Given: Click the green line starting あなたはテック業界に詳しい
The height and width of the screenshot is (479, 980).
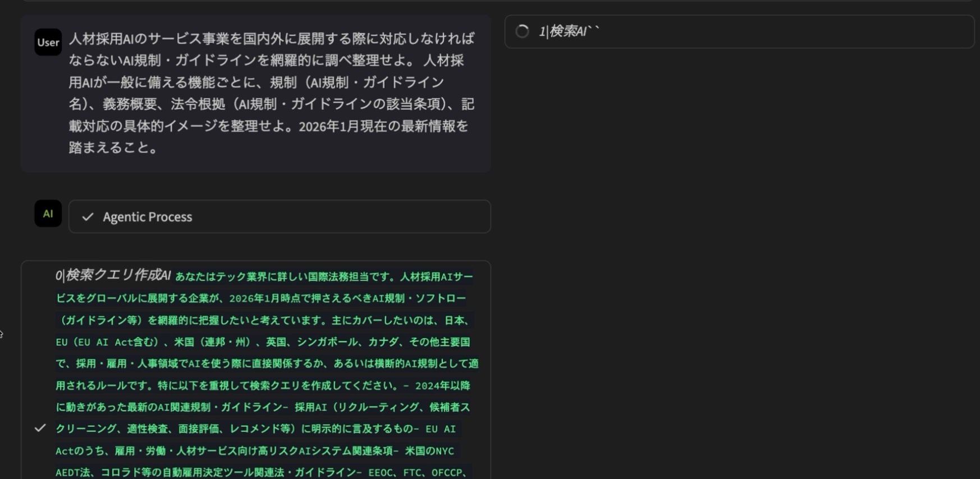Looking at the screenshot, I should [x=324, y=277].
